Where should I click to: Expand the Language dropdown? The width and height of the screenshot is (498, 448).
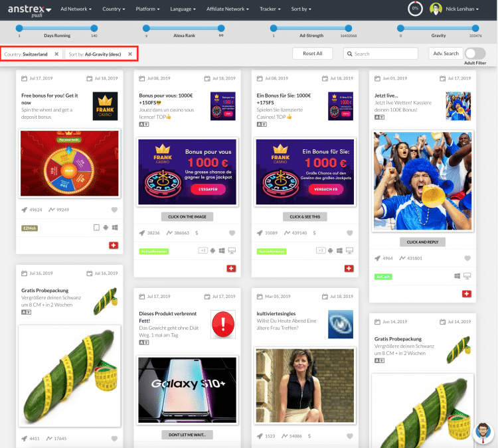pos(183,9)
